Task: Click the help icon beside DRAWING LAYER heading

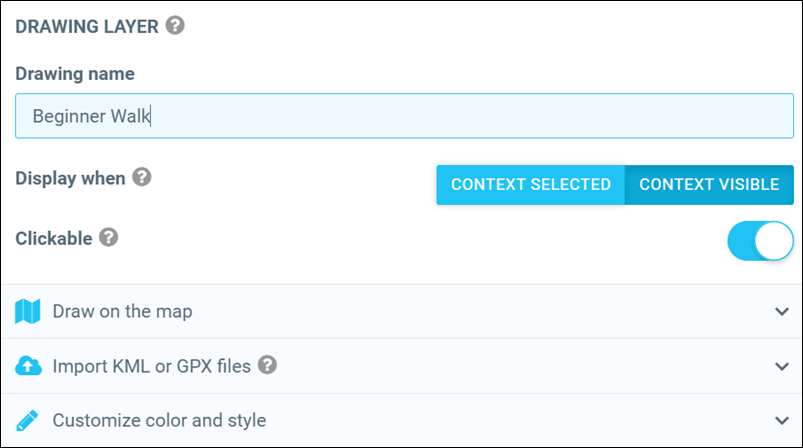Action: [x=175, y=27]
